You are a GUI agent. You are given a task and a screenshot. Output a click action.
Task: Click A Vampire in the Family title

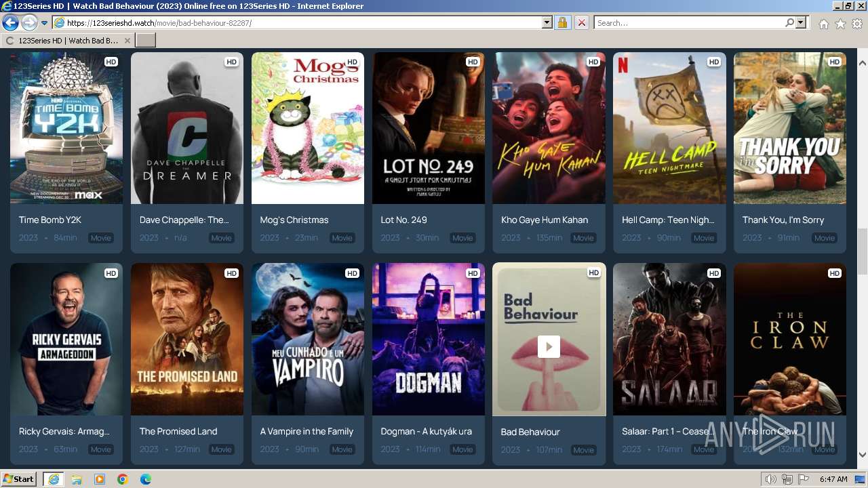[x=307, y=431]
